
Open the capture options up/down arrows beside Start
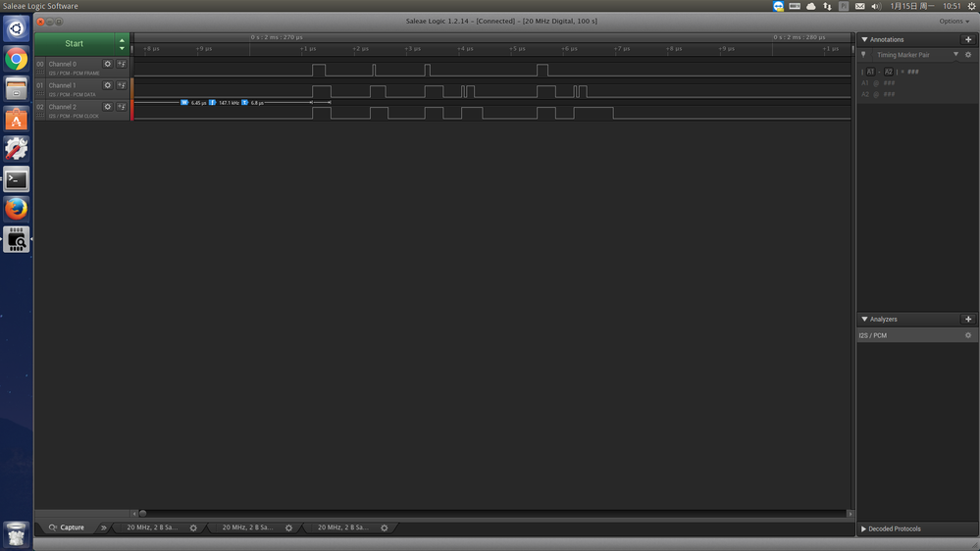[122, 44]
